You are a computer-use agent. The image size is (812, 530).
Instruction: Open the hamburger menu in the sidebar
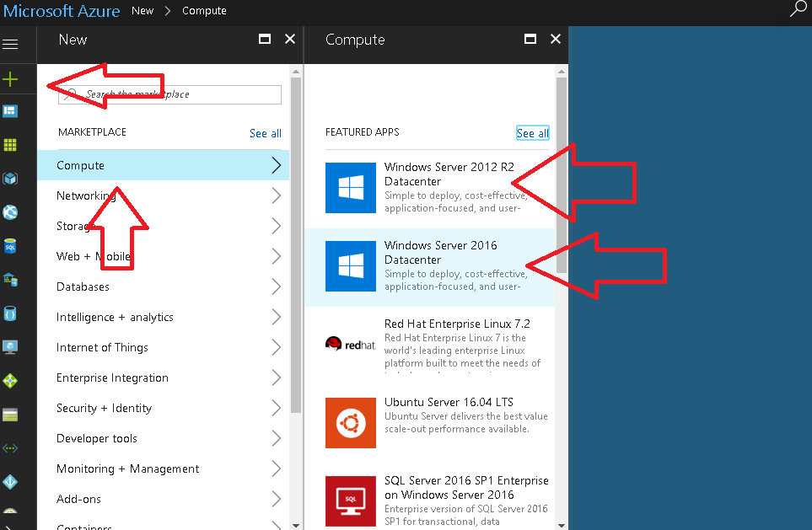(10, 45)
